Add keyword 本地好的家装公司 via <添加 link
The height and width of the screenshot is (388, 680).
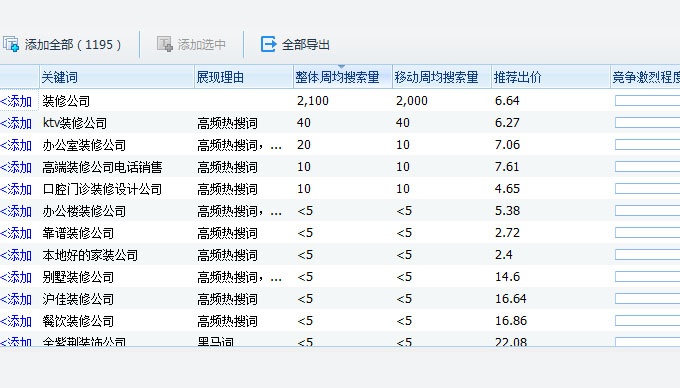click(x=16, y=255)
